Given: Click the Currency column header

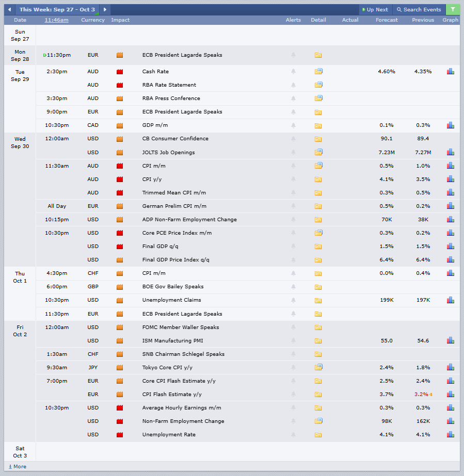Looking at the screenshot, I should coord(93,20).
